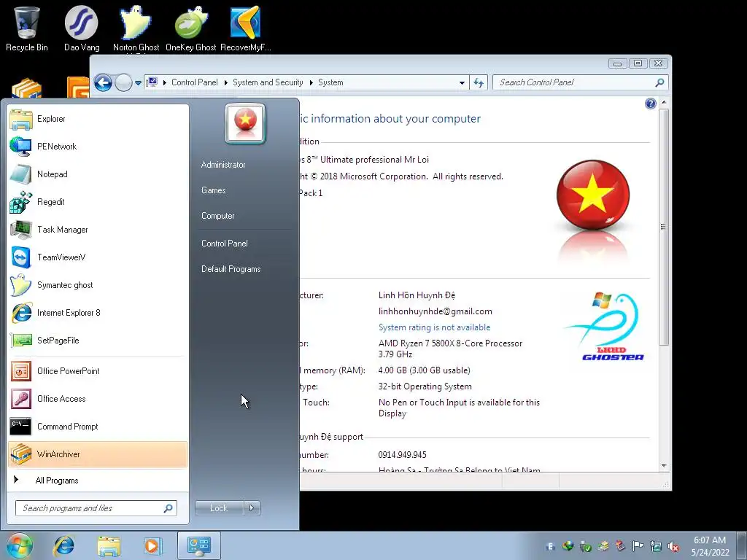Expand the arrow after System and Security
The width and height of the screenshot is (747, 560).
coord(311,83)
